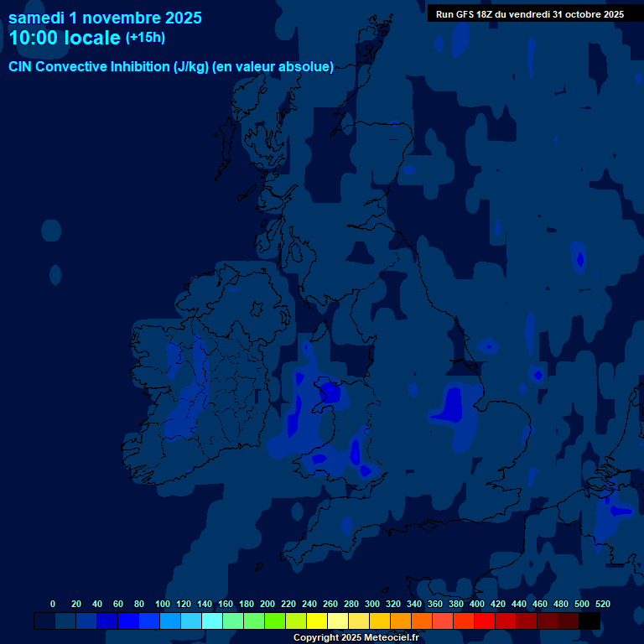The height and width of the screenshot is (644, 644).
Task: Click the legend scale label 0
Action: point(53,604)
